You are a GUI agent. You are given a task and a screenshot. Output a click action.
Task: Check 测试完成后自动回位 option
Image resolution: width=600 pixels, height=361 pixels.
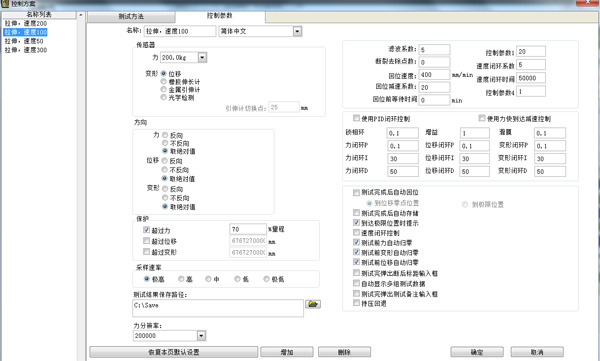356,192
